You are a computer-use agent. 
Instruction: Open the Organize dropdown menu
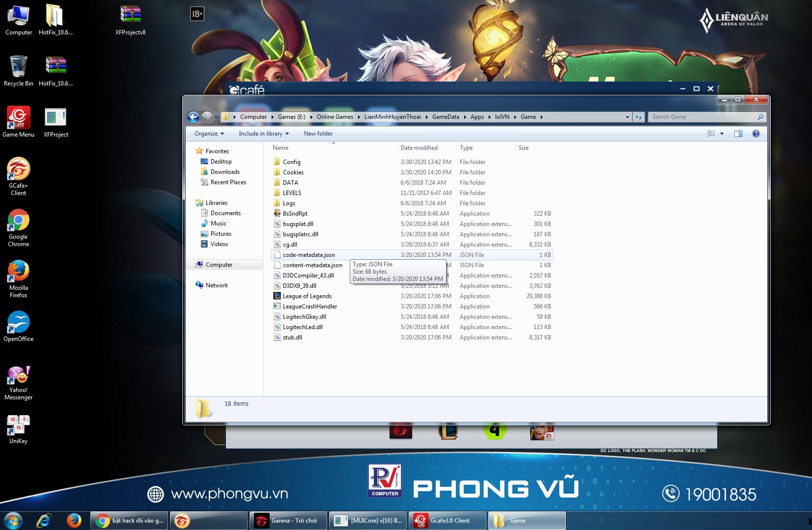pyautogui.click(x=209, y=134)
